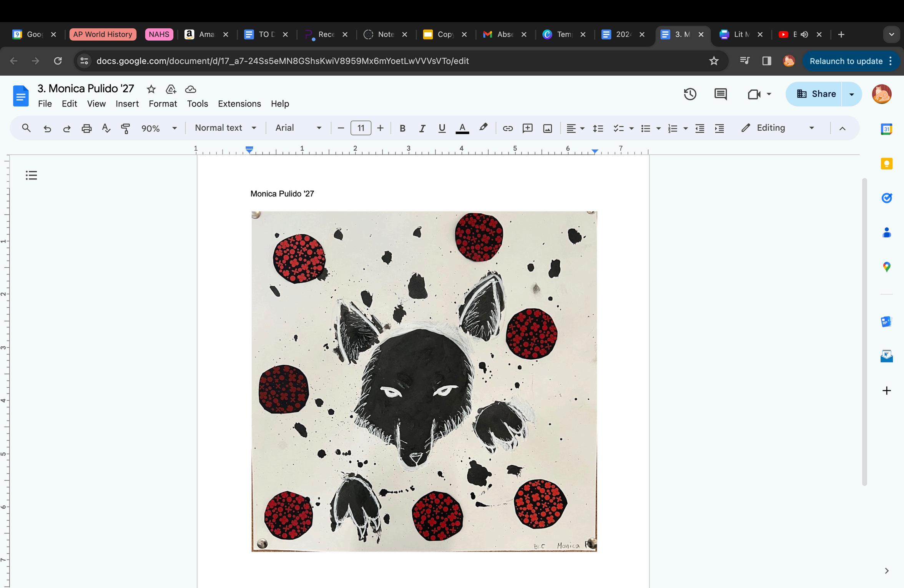This screenshot has width=904, height=588.
Task: Click the insert image icon
Action: 547,128
